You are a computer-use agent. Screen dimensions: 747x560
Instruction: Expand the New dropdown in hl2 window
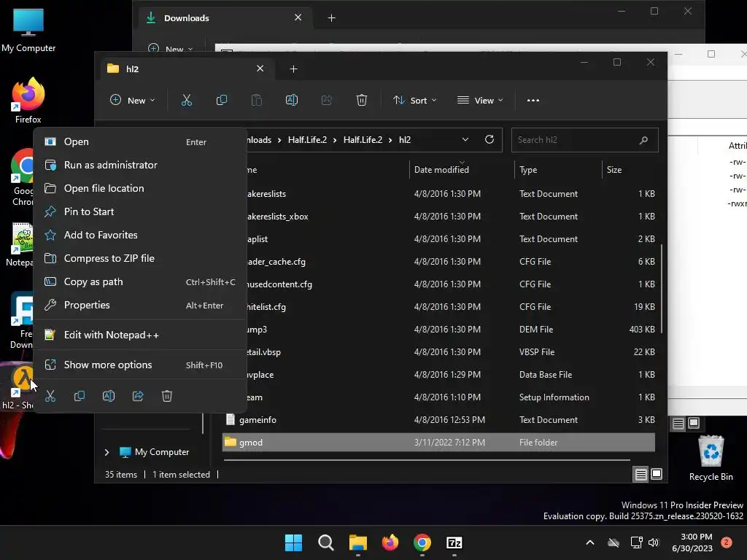pos(133,101)
